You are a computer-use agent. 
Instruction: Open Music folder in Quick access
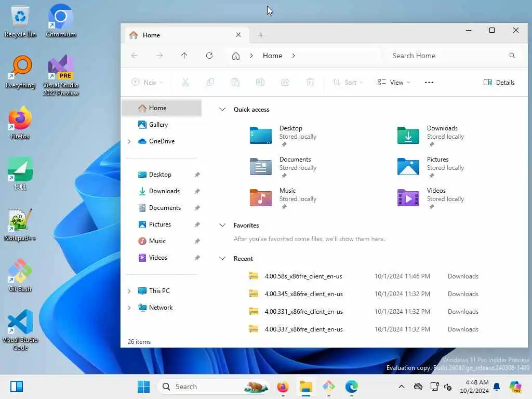point(283,198)
